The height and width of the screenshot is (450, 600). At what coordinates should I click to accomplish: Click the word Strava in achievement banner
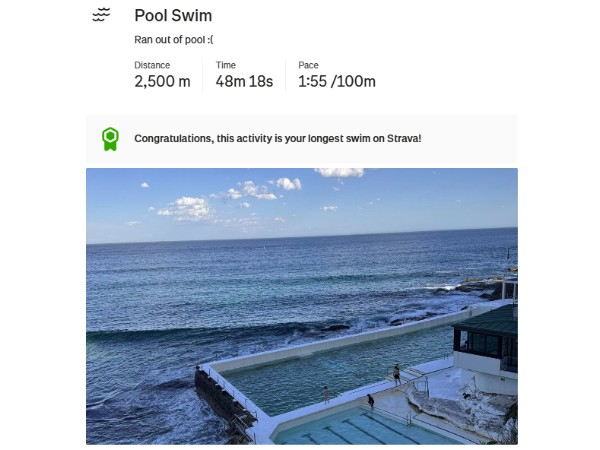click(402, 138)
